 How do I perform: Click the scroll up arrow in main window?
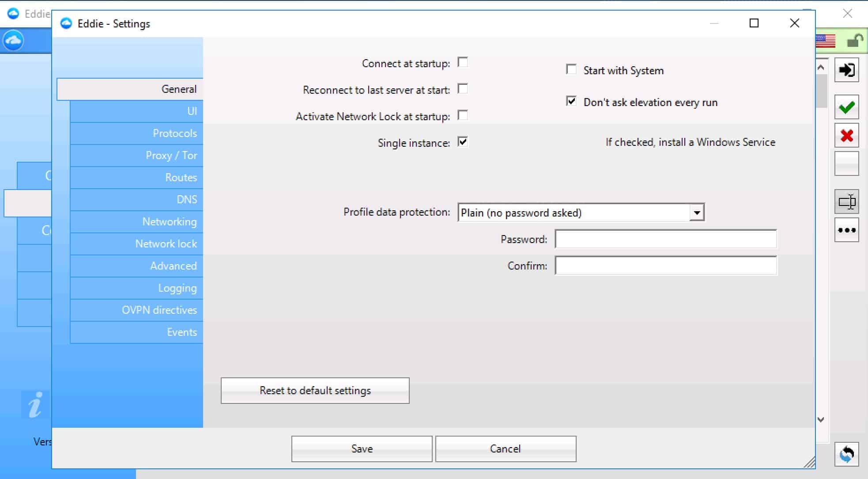click(821, 68)
